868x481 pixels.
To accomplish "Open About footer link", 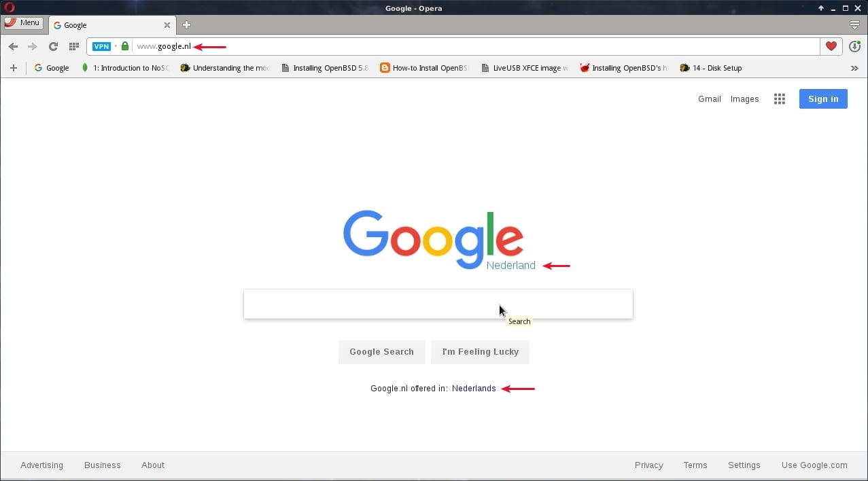I will point(153,465).
